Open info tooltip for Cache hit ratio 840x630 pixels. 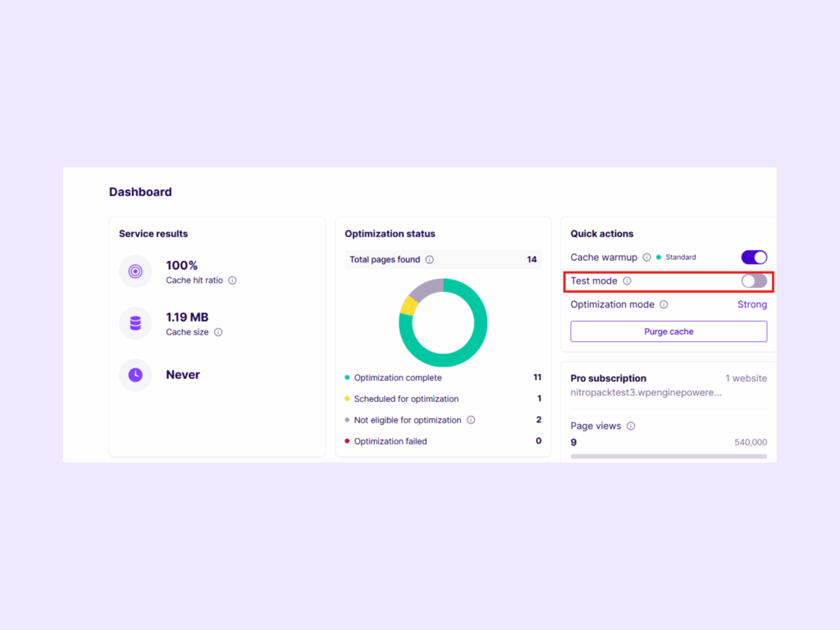point(232,281)
